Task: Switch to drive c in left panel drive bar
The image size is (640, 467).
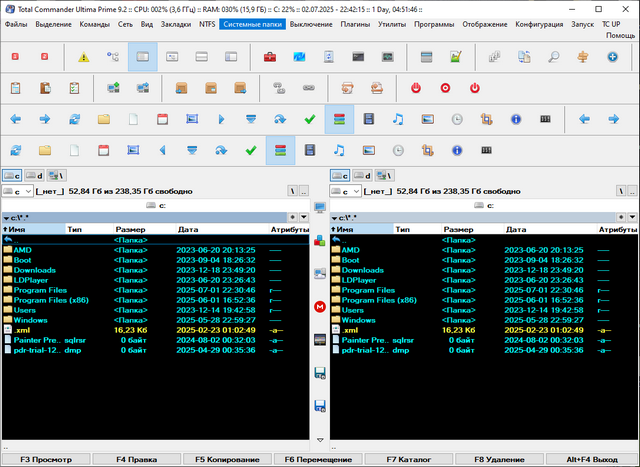Action: pyautogui.click(x=12, y=176)
